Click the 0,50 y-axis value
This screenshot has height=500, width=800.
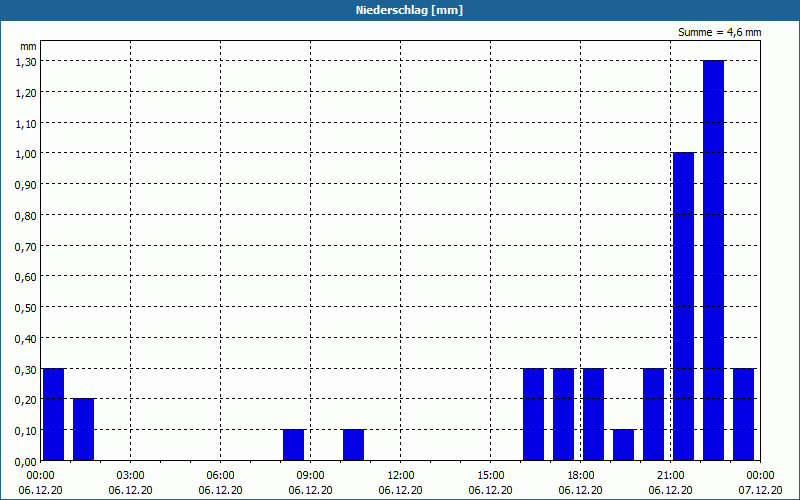click(x=26, y=308)
